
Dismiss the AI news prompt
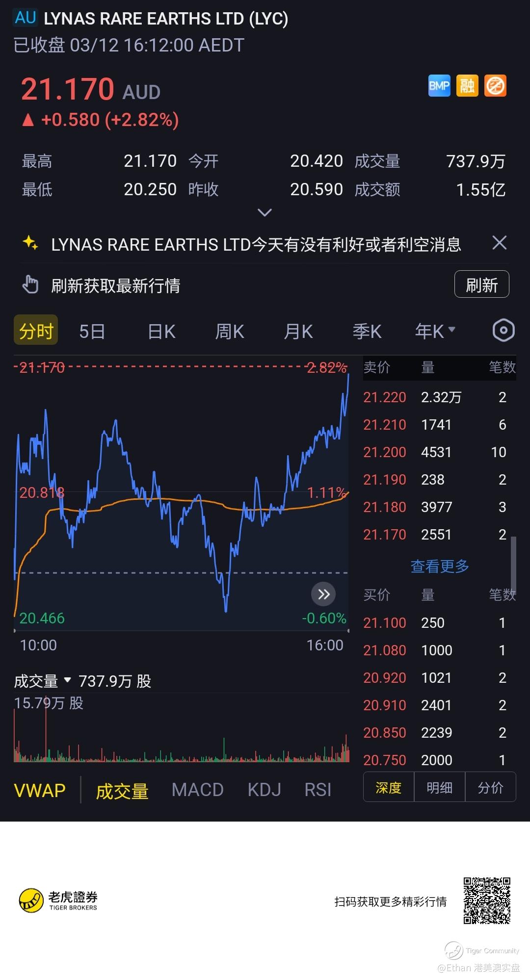499,243
